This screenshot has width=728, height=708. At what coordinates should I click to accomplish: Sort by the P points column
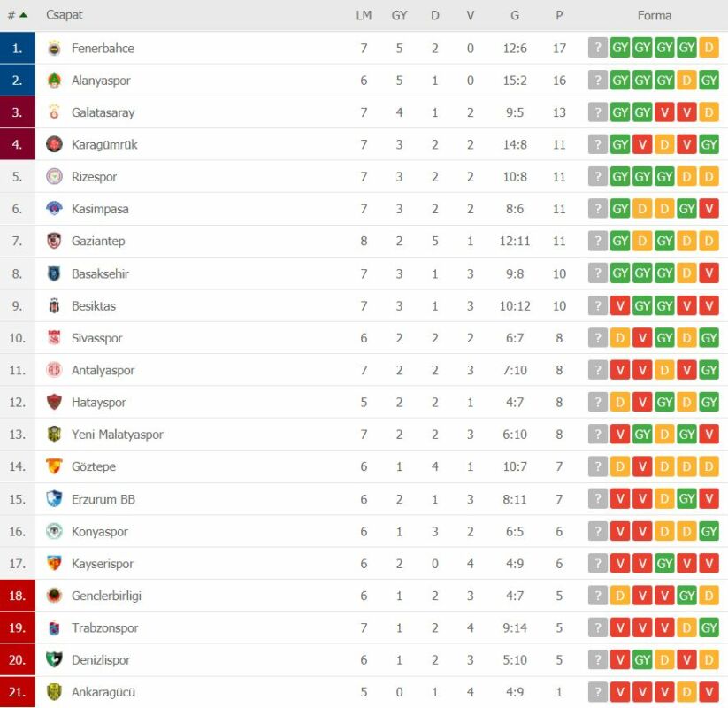tap(559, 16)
